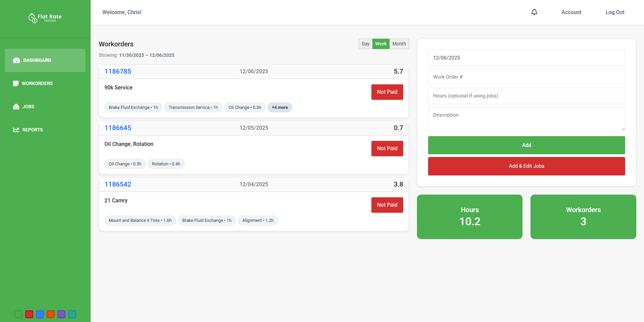Screen dimensions: 644x322
Task: Expand the +4 more jobs chip
Action: coord(280,107)
